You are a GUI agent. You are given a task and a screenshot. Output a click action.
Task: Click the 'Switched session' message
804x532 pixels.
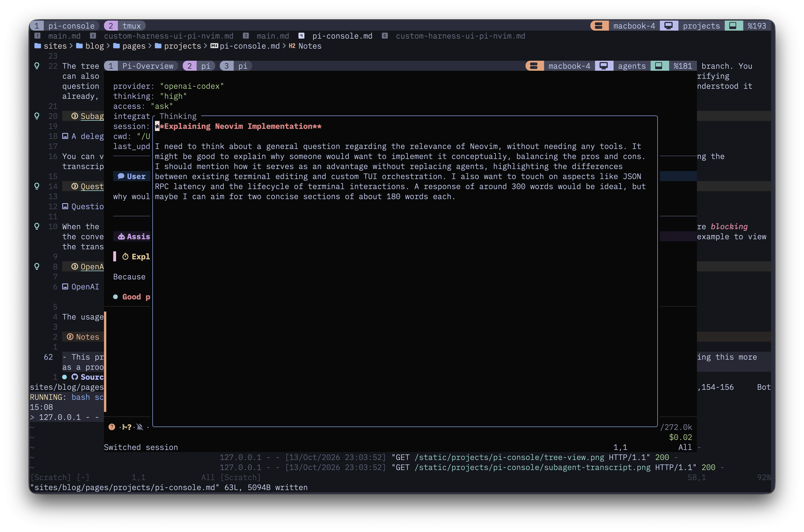coord(141,447)
